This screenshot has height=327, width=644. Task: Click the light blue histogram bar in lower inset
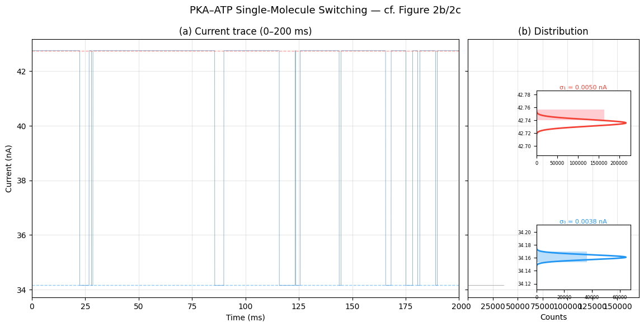coord(562,257)
